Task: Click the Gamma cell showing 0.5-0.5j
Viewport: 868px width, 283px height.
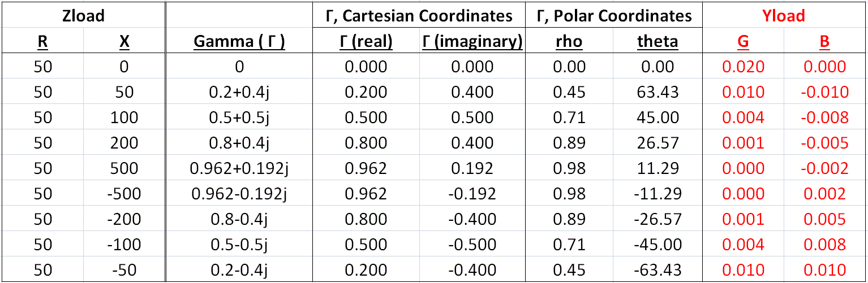Action: pos(239,245)
